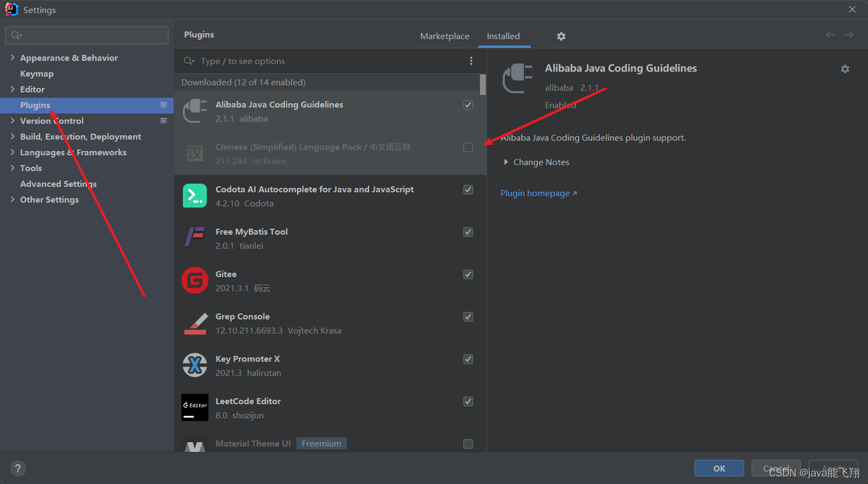Click the OK button

click(719, 468)
